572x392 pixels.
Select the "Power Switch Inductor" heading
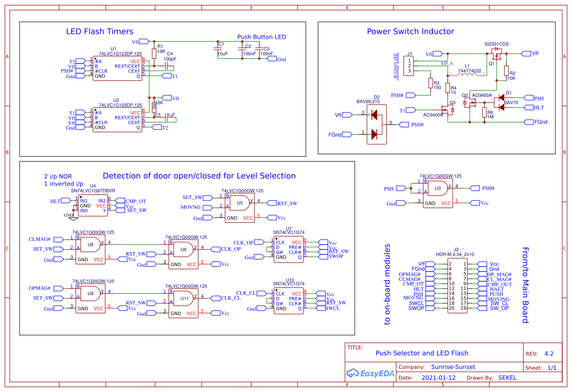(411, 32)
